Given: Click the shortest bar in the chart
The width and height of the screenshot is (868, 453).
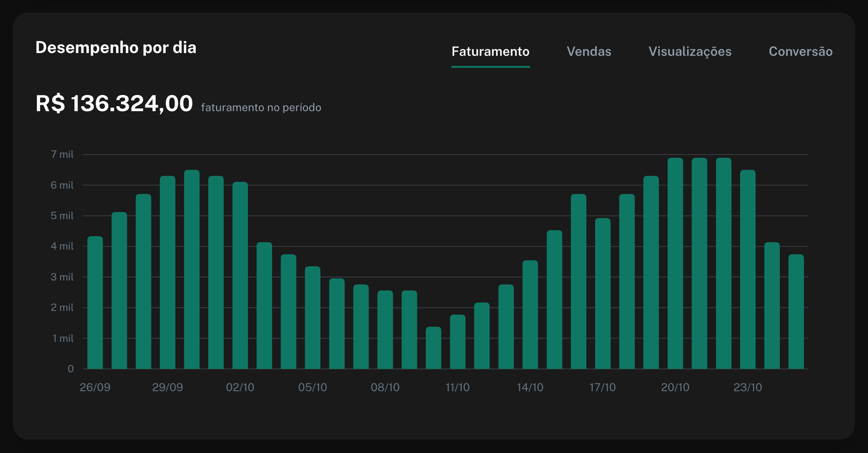Looking at the screenshot, I should tap(434, 348).
